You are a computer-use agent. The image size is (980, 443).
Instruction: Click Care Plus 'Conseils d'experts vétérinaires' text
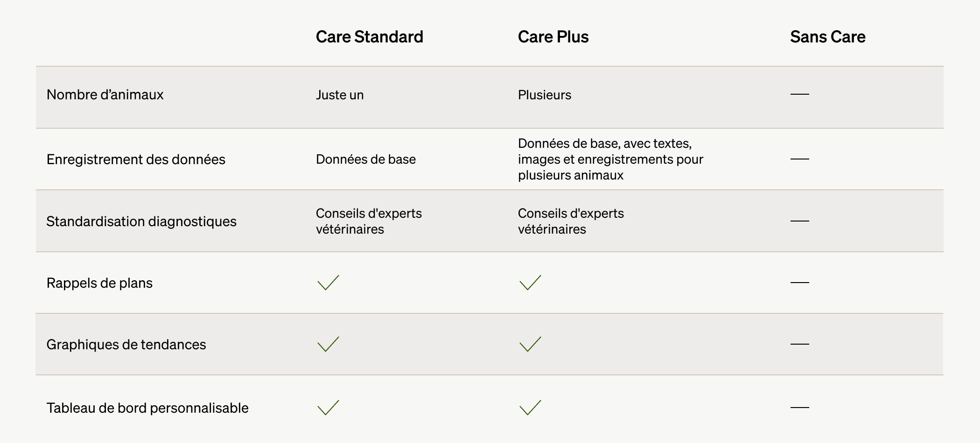[570, 221]
